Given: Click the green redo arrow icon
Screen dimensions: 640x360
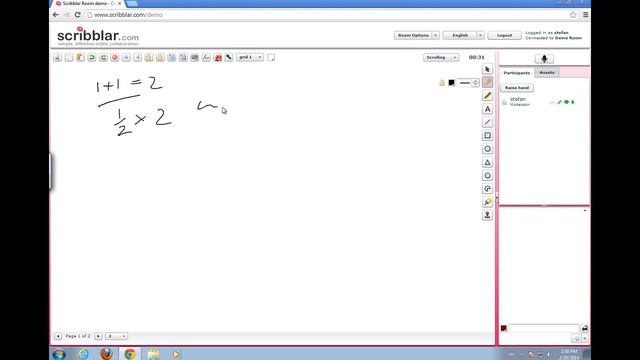Looking at the screenshot, I should click(x=103, y=58).
